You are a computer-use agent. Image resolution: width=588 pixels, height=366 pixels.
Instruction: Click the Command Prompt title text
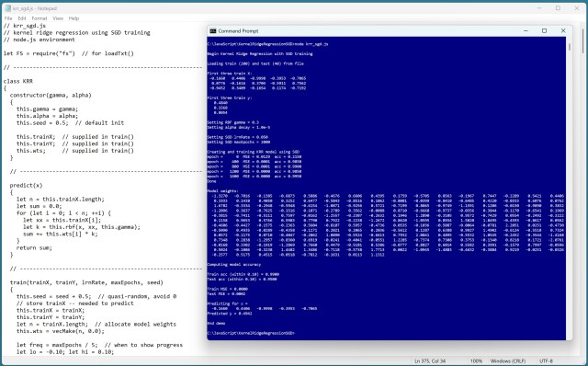[238, 30]
